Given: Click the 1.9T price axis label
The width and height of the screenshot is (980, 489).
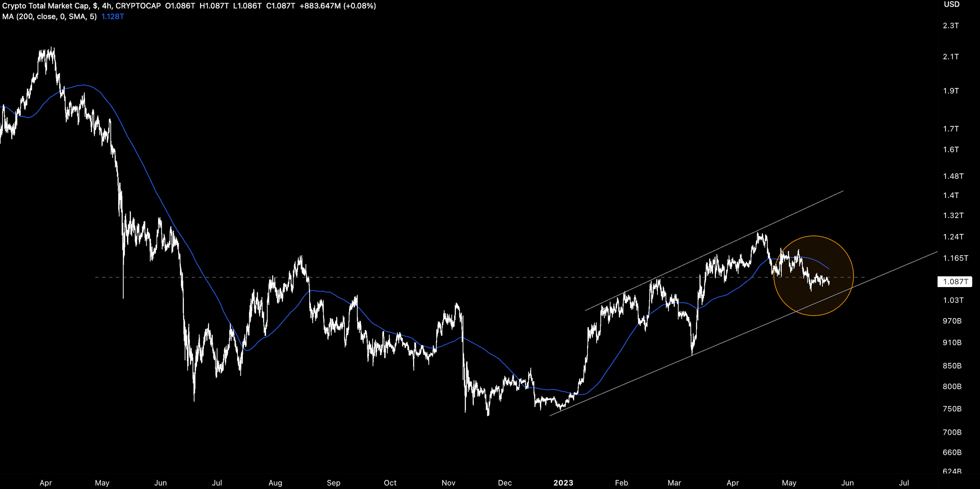Looking at the screenshot, I should (x=951, y=91).
